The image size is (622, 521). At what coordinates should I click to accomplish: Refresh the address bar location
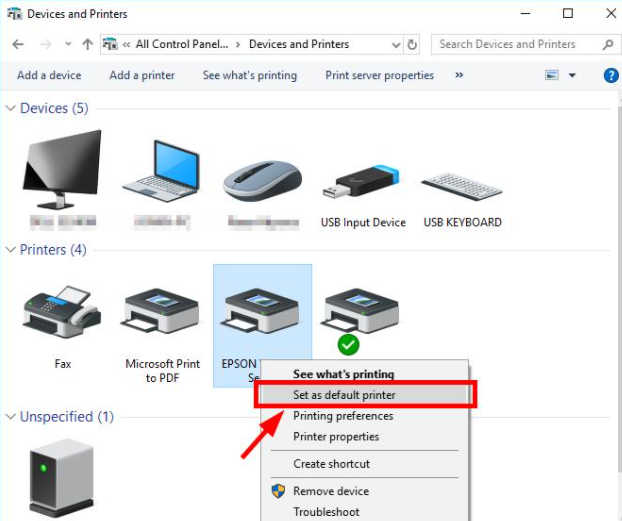click(412, 44)
